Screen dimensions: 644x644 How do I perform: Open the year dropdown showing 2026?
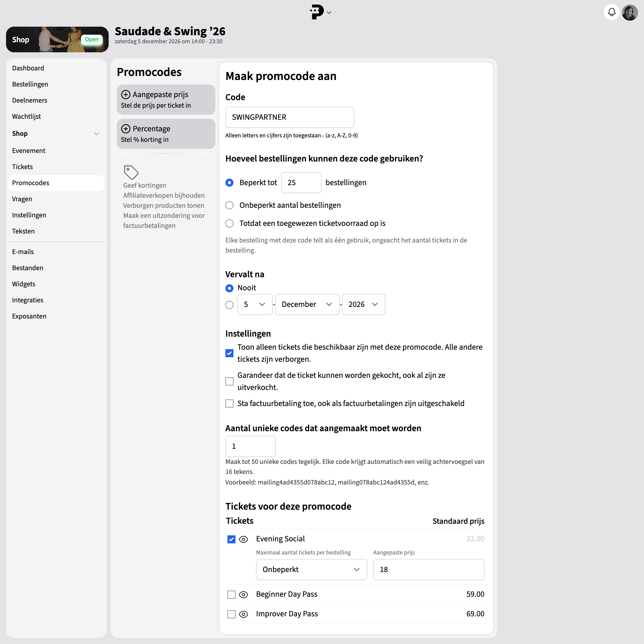tap(364, 304)
